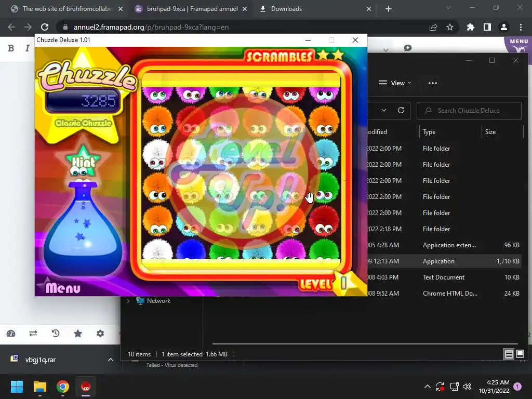Viewport: 532px width, 399px height.
Task: Open the Windows Start menu
Action: tap(17, 387)
